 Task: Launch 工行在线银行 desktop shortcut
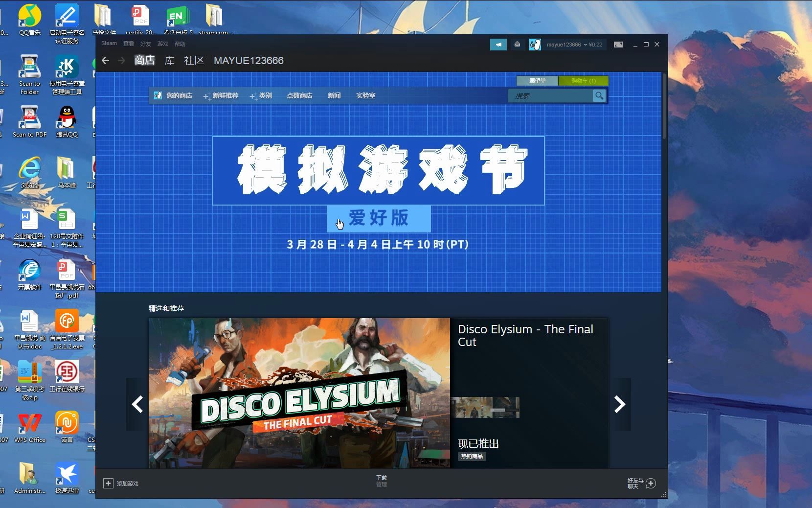pyautogui.click(x=67, y=376)
